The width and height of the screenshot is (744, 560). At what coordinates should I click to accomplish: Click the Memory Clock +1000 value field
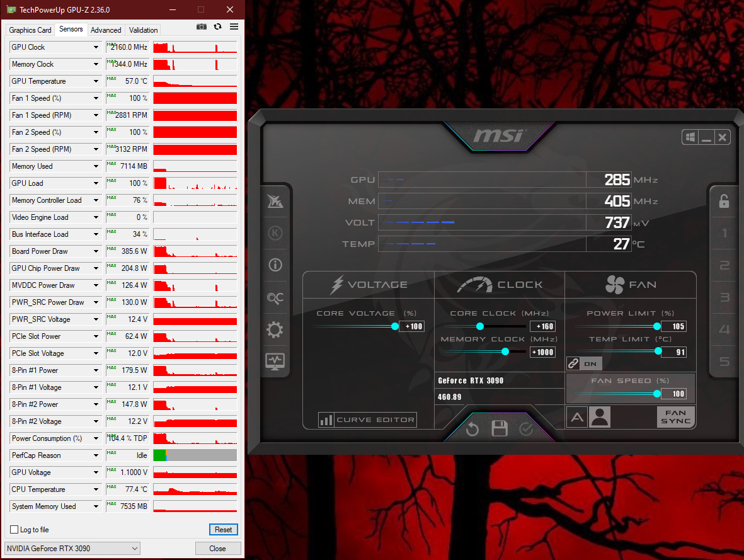point(542,352)
